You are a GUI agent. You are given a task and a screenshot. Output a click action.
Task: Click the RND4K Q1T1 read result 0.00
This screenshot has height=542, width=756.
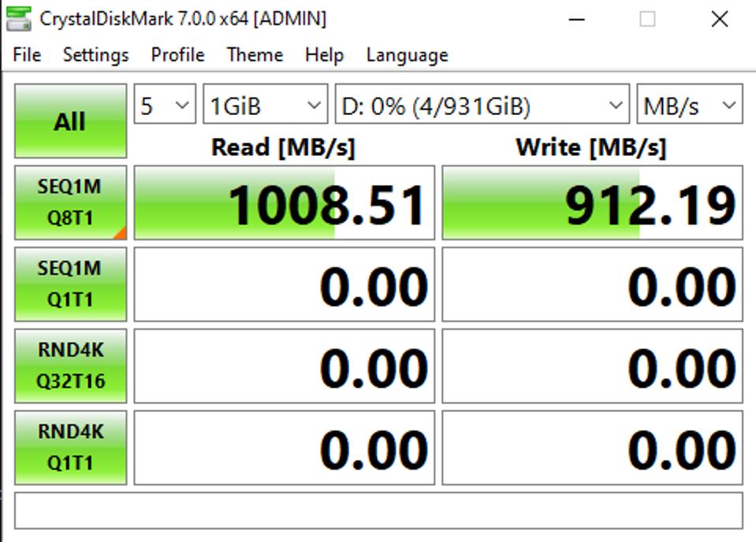284,447
